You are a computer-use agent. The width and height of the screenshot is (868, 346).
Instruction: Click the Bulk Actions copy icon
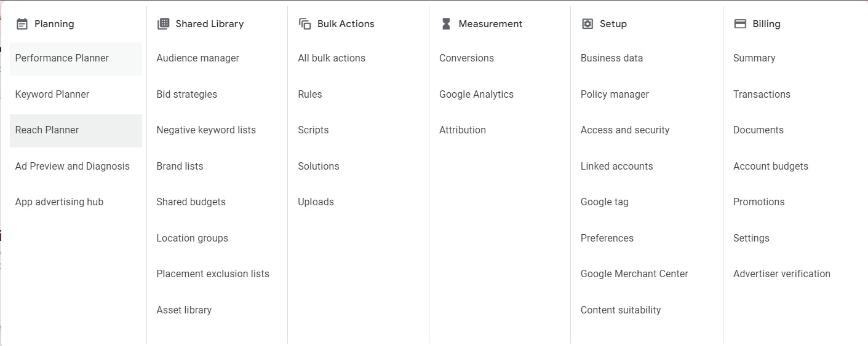click(x=305, y=24)
